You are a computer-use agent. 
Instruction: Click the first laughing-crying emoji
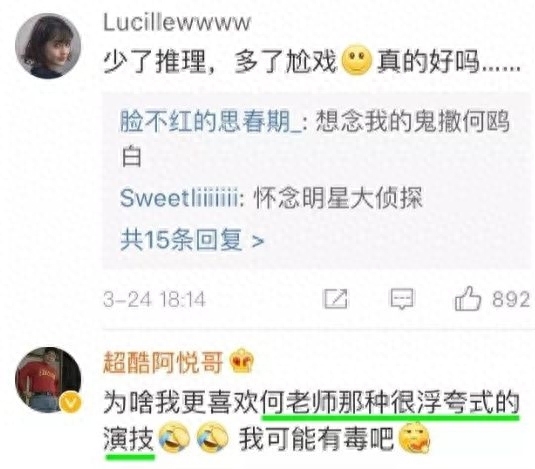[174, 437]
